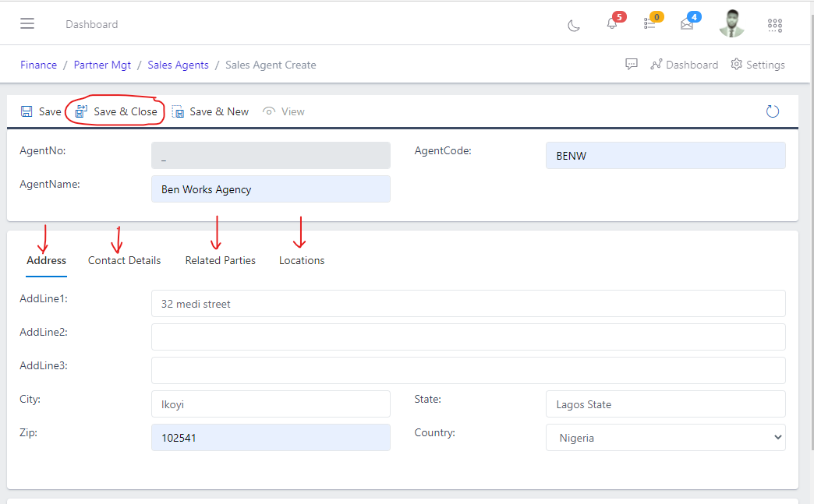Navigate to the Sales Agents breadcrumb
Screen dimensions: 814x504
coord(178,65)
